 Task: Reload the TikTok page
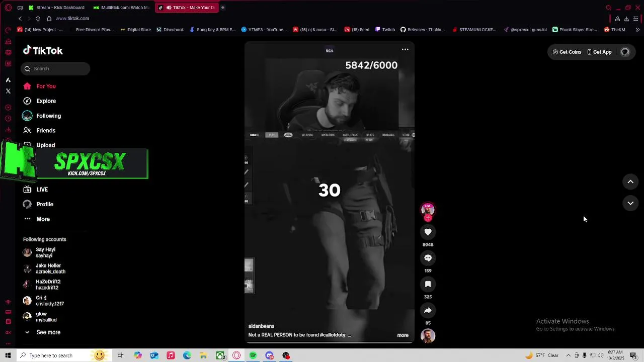(38, 19)
